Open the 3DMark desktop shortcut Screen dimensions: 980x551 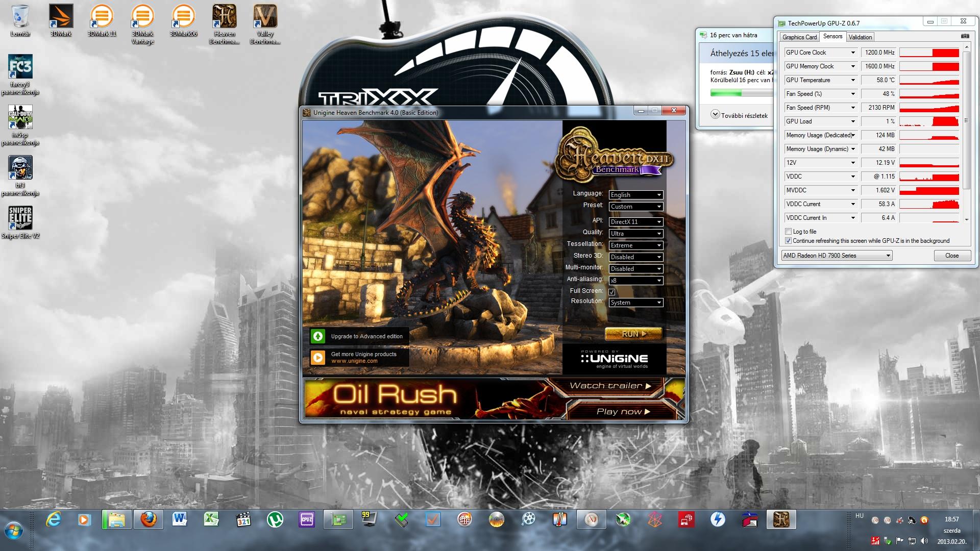coord(61,20)
